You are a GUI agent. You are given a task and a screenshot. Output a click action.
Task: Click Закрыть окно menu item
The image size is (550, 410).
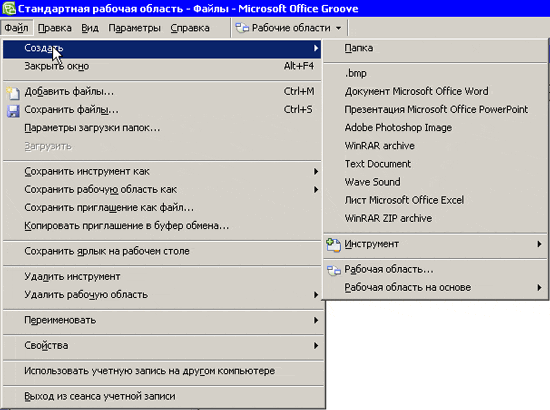pos(162,66)
